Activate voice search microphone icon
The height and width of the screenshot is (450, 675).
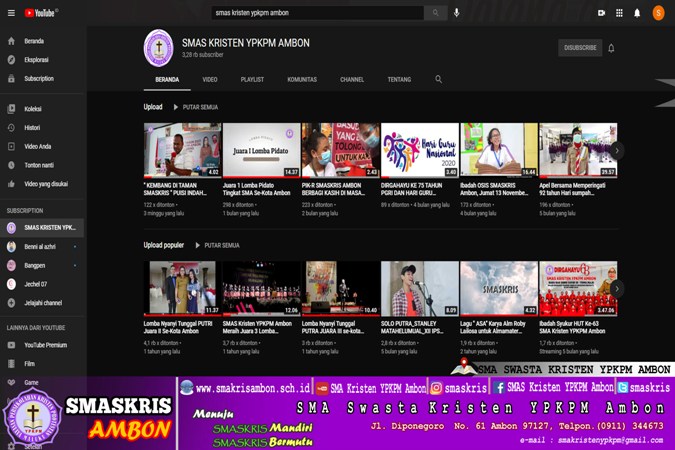coord(456,13)
